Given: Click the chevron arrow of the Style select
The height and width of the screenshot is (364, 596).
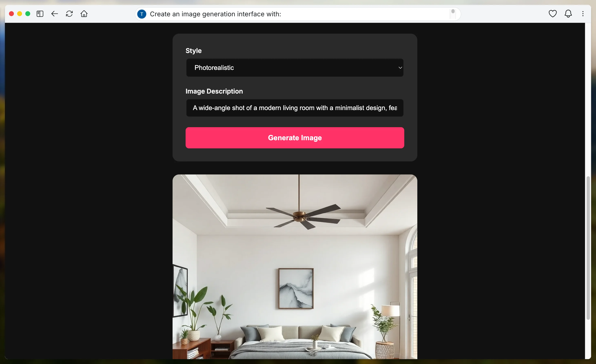Looking at the screenshot, I should click(x=400, y=68).
